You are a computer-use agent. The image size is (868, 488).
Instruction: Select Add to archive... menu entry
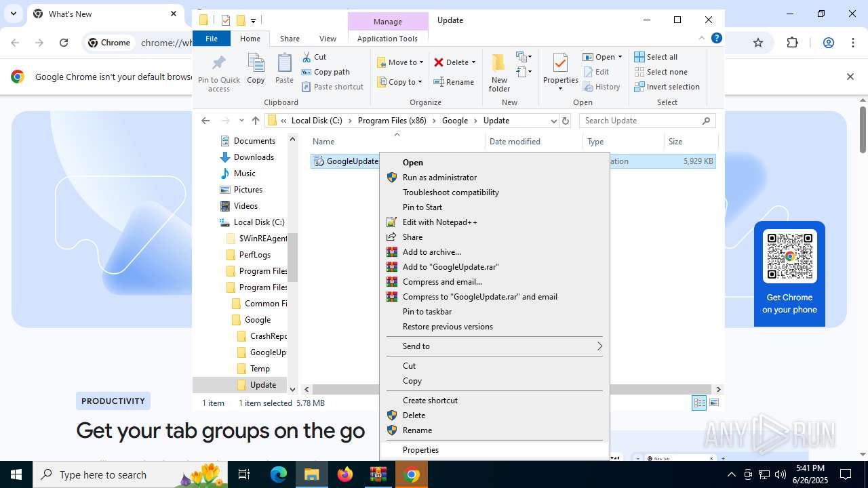pyautogui.click(x=494, y=252)
